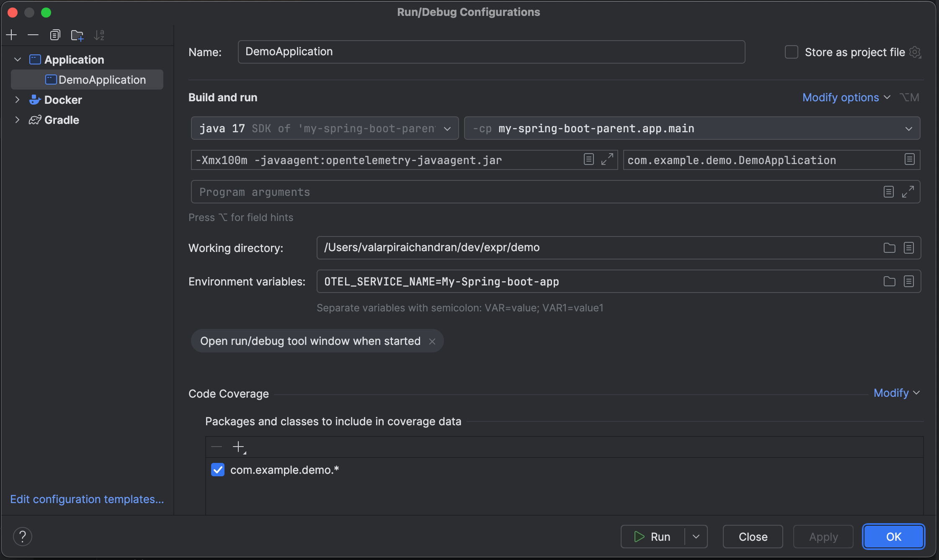
Task: Select DemoApplication in the configuration tree
Action: (102, 80)
